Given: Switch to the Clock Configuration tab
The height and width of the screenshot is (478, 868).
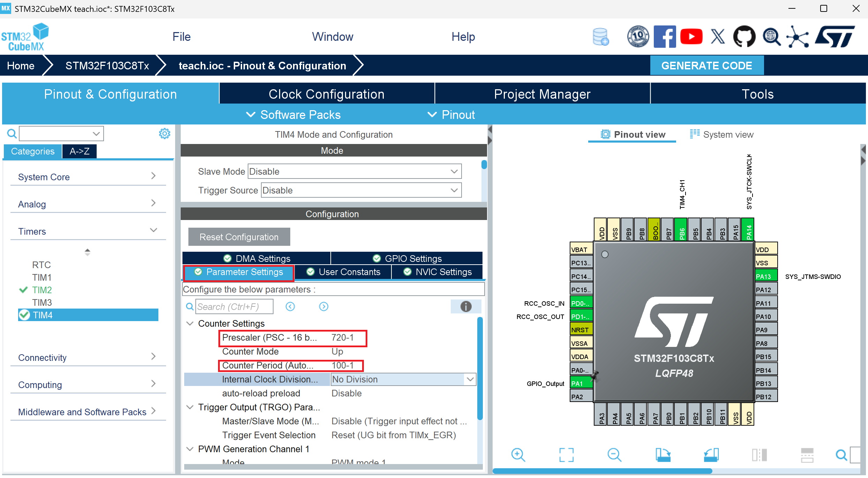Looking at the screenshot, I should (x=327, y=94).
